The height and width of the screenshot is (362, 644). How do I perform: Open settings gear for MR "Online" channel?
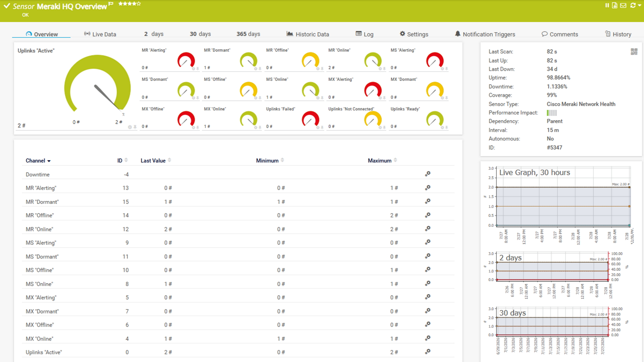[x=428, y=229]
